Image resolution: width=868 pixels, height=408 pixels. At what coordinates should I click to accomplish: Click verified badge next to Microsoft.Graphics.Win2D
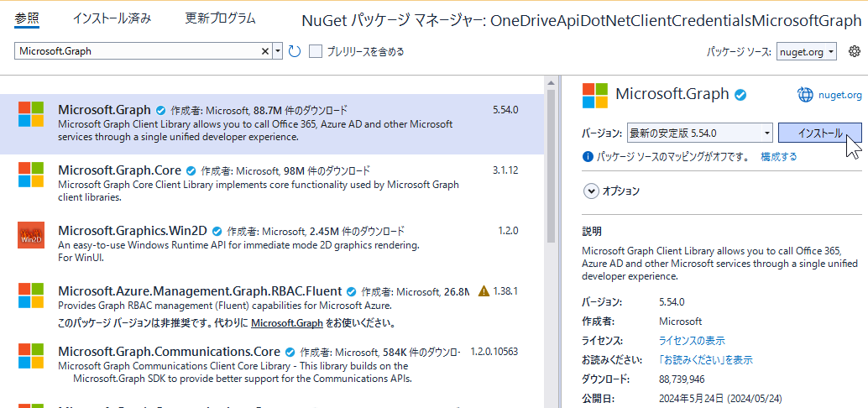[217, 231]
